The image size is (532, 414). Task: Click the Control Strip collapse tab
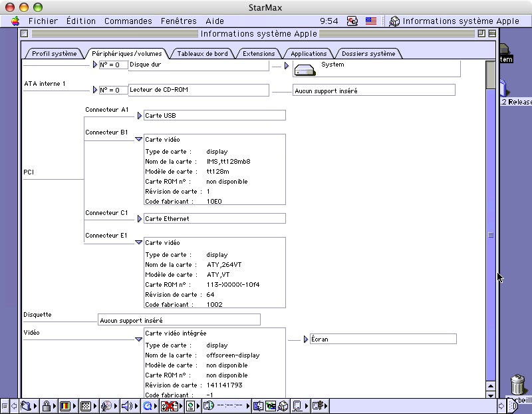[x=513, y=406]
